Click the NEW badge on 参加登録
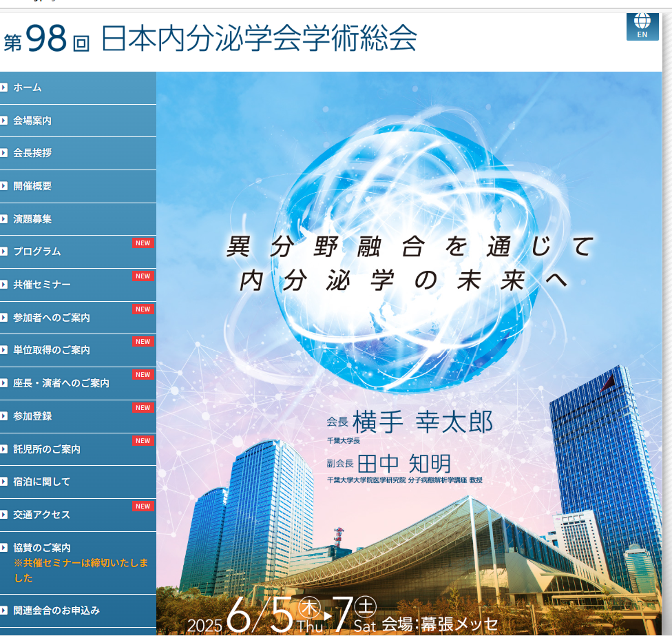The width and height of the screenshot is (672, 636). [143, 408]
